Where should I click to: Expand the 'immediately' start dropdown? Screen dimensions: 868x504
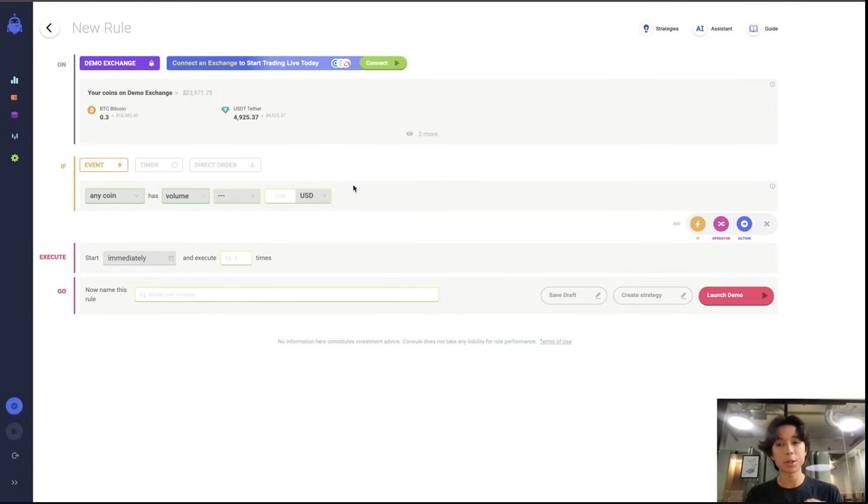[x=139, y=258]
